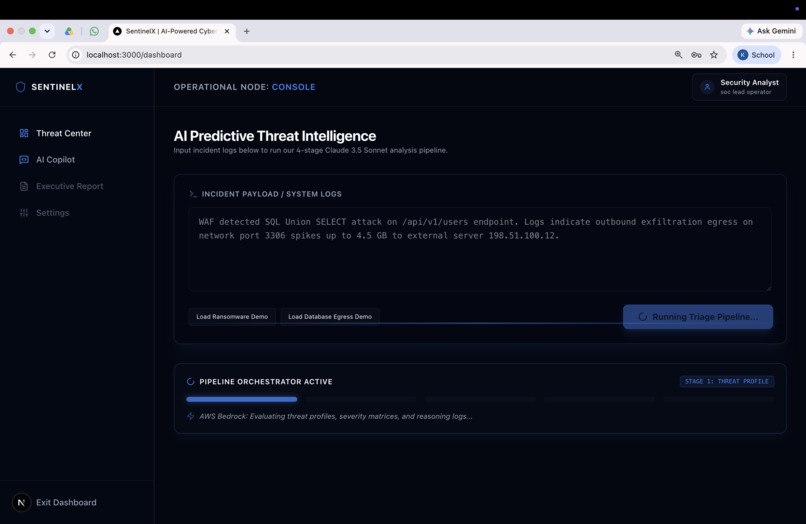Open pinned Google Drive tab
Viewport: 806px width, 524px height.
point(68,31)
